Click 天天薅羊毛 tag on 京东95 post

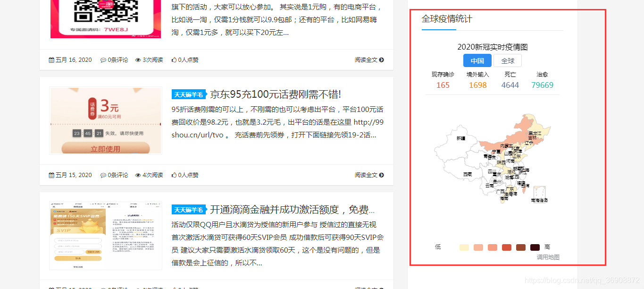189,94
